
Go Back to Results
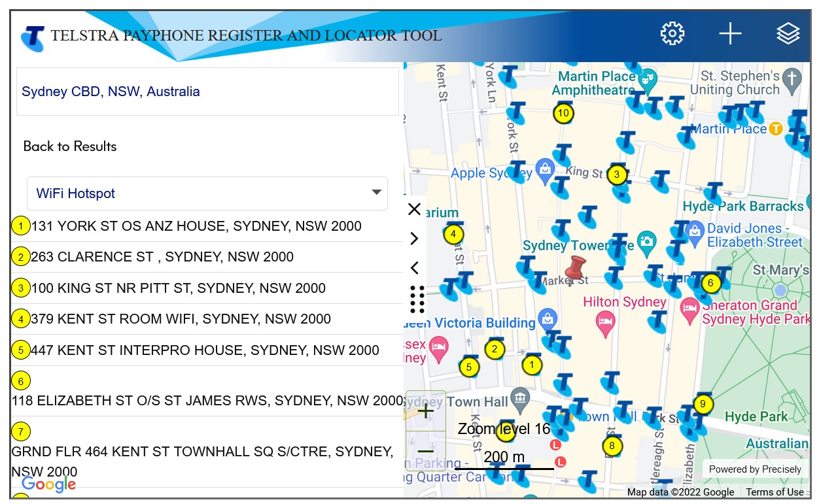pyautogui.click(x=70, y=146)
